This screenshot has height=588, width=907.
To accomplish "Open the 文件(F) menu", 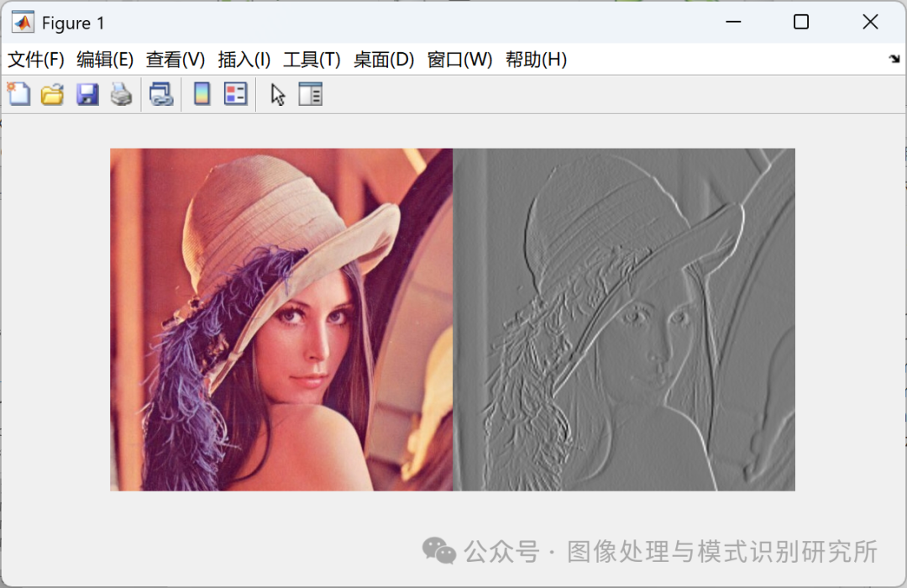I will click(x=35, y=59).
